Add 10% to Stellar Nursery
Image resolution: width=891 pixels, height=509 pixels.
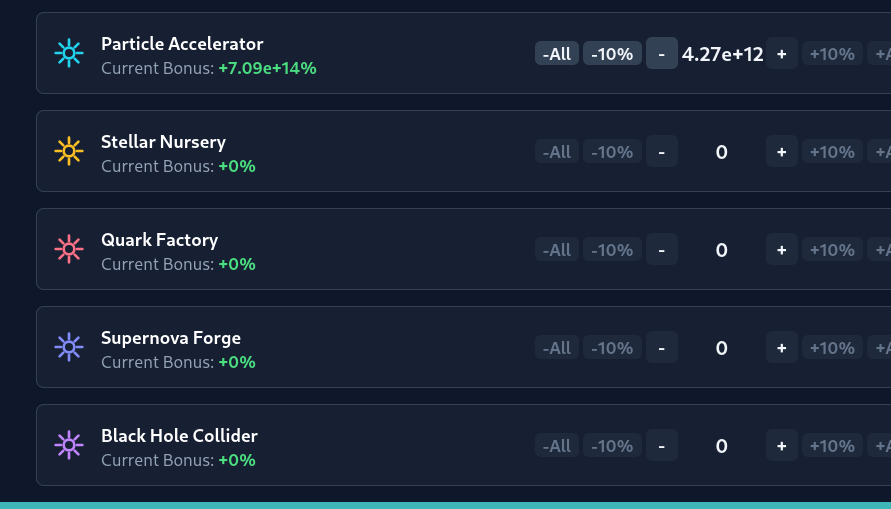832,152
